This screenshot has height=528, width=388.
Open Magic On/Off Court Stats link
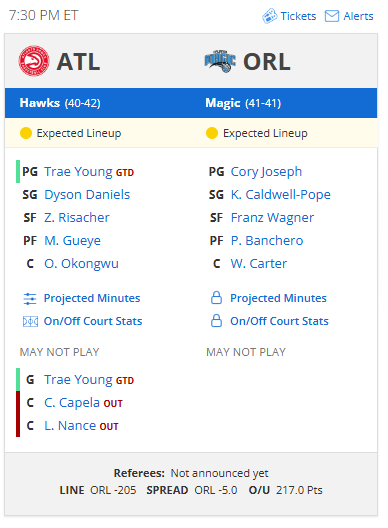coord(279,321)
